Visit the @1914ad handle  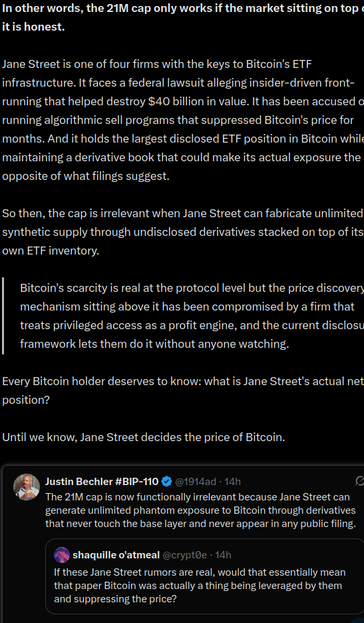[x=195, y=482]
